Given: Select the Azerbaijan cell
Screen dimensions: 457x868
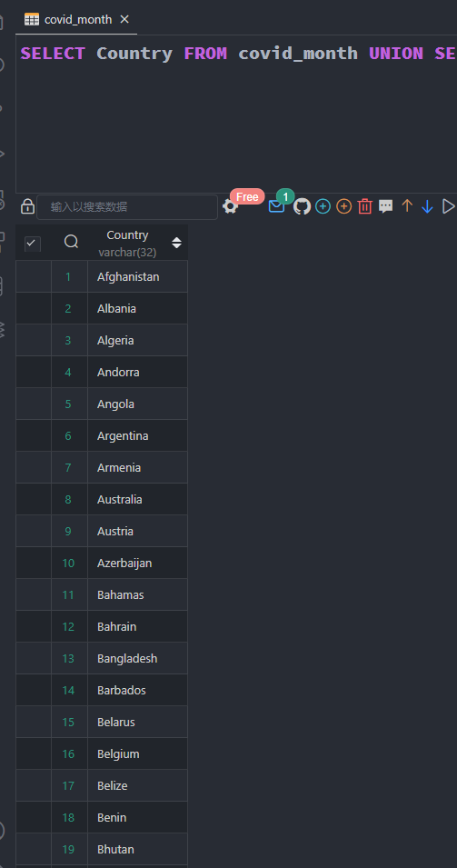Looking at the screenshot, I should [138, 563].
